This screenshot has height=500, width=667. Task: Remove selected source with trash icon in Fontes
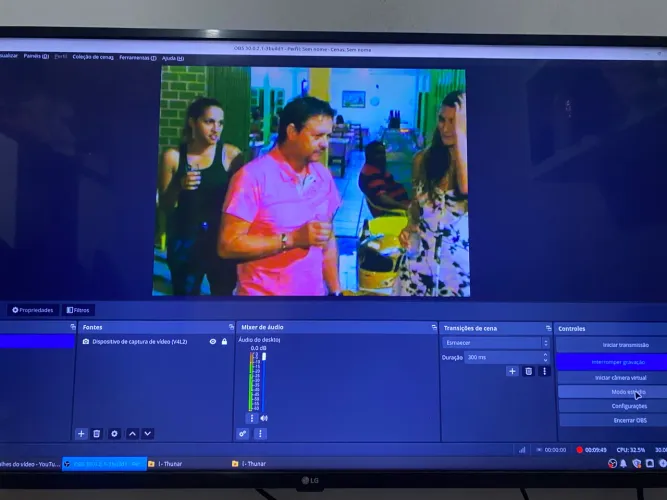97,434
